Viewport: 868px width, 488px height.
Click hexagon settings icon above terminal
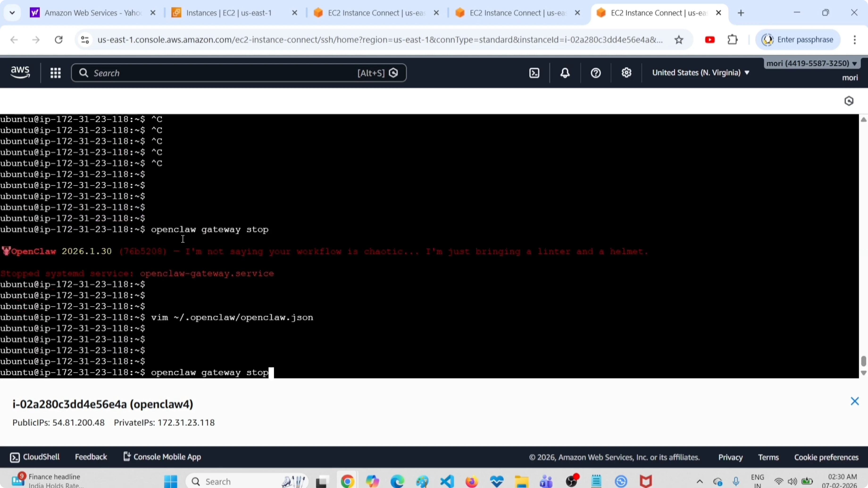(x=849, y=101)
